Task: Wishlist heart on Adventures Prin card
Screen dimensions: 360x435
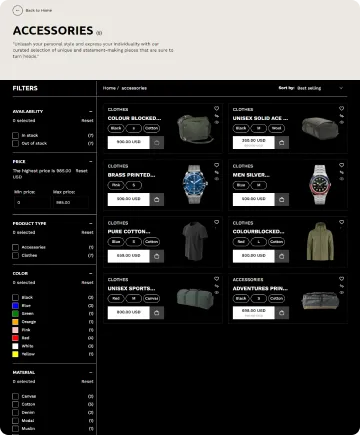Action: tap(341, 279)
